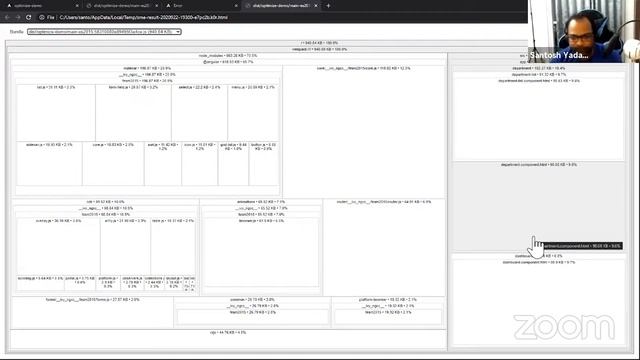This screenshot has width=640, height=360.
Task: Click the menu.js treemap block
Action: [253, 113]
